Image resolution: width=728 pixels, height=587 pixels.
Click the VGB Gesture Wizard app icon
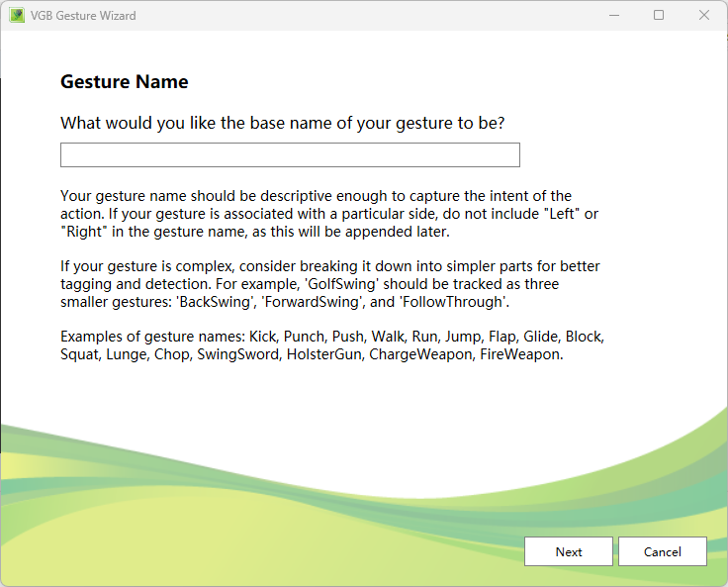tap(17, 16)
